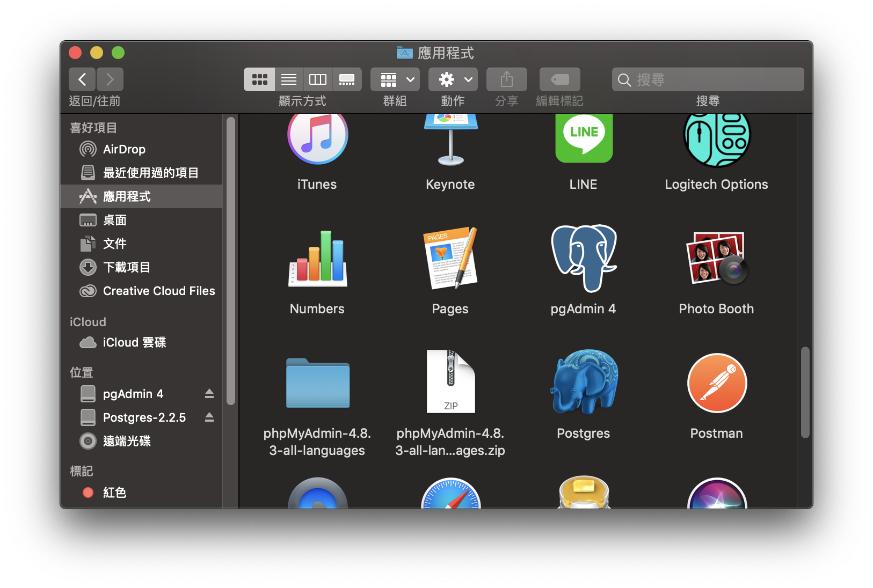
Task: Click the 位置 sidebar section header
Action: click(x=82, y=372)
